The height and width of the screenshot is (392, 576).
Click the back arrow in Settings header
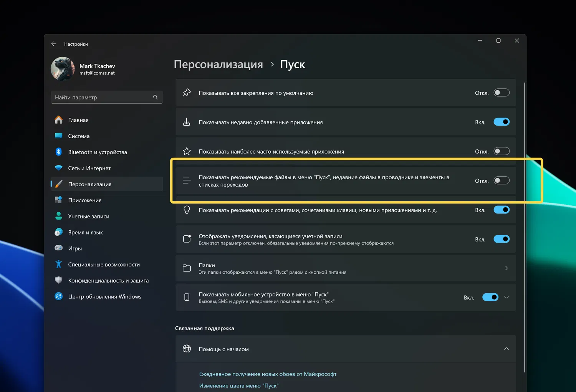54,44
